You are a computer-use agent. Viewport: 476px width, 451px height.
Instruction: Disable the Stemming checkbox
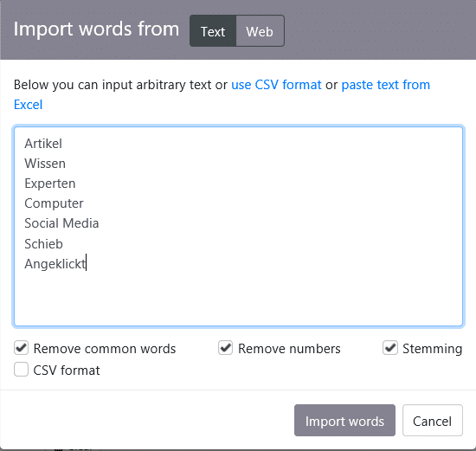click(x=390, y=348)
